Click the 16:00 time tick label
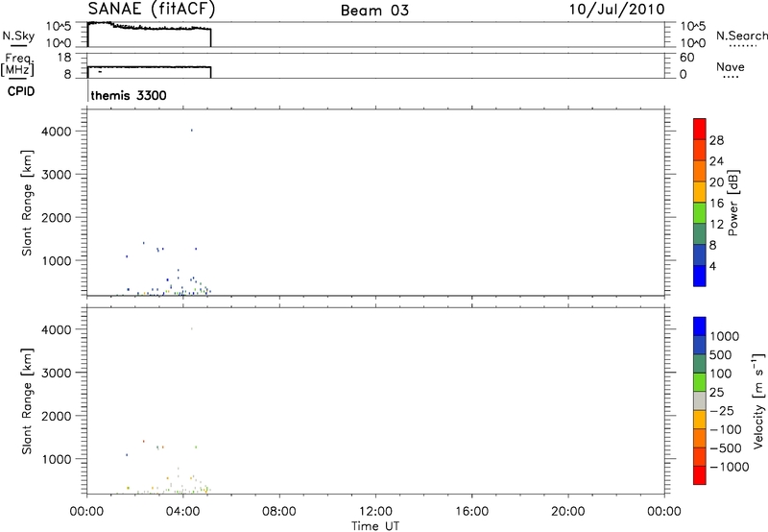The height and width of the screenshot is (532, 768). click(471, 512)
